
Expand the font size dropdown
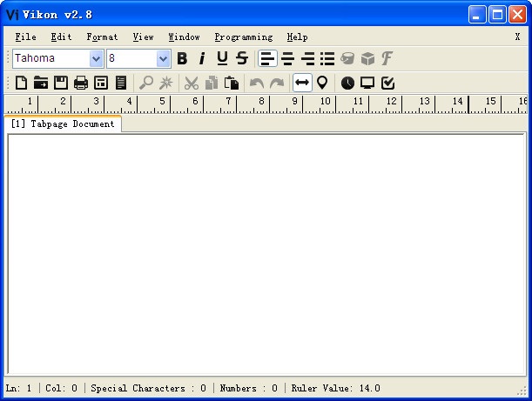click(163, 58)
